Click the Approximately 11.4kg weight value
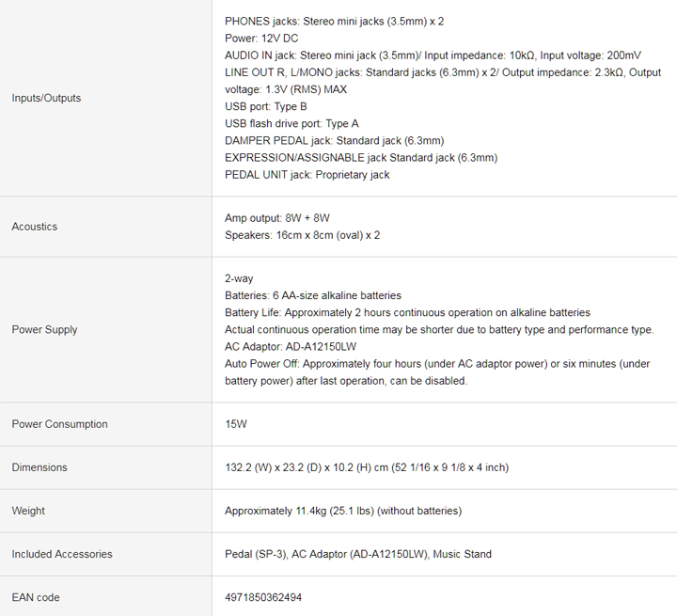Screen dimensions: 677x616 (343, 511)
